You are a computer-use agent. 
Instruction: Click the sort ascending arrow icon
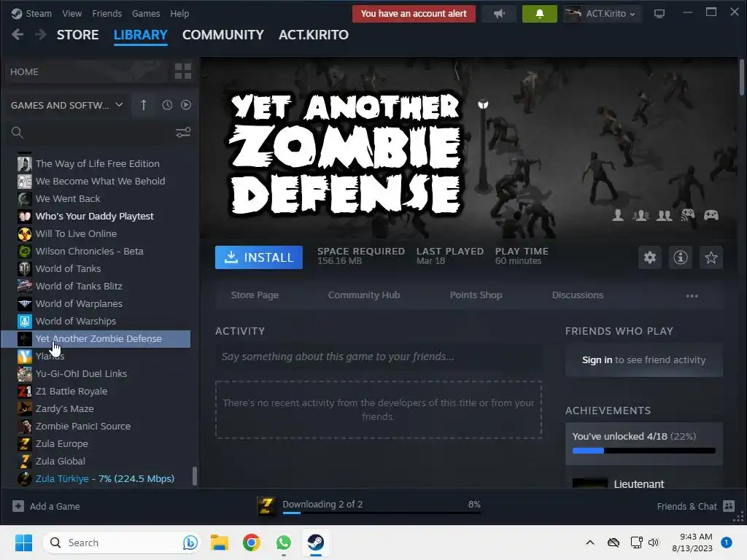(x=144, y=105)
